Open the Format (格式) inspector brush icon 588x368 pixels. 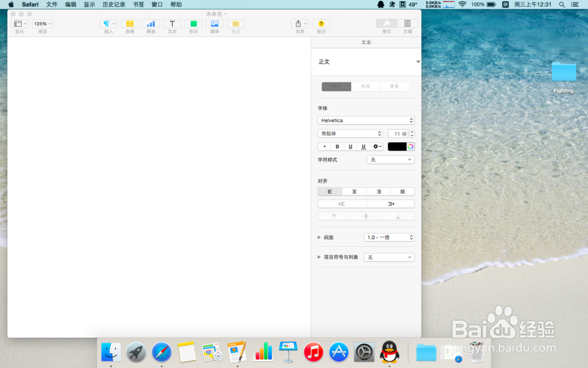[387, 24]
